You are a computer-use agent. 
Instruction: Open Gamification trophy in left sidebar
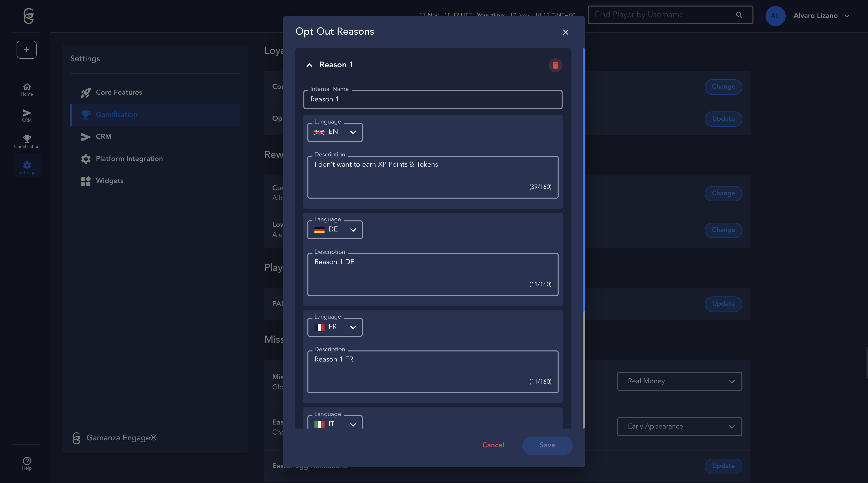pos(27,141)
